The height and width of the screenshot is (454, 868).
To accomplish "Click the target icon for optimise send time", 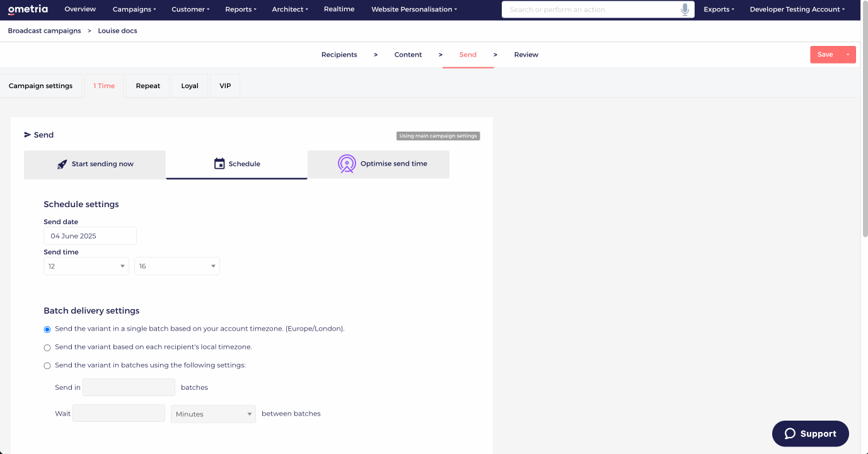I will point(347,164).
